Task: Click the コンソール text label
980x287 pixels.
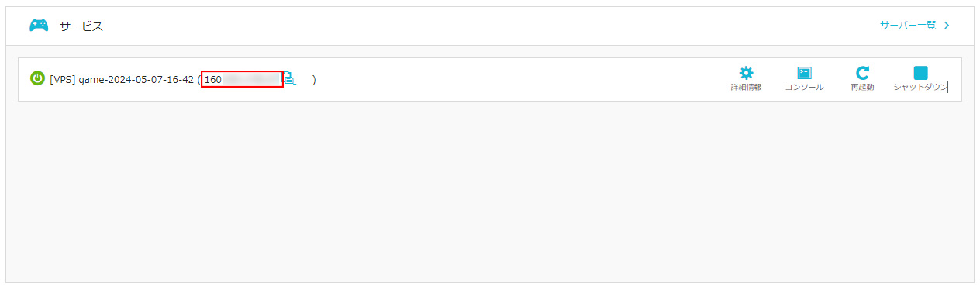Action: (805, 88)
